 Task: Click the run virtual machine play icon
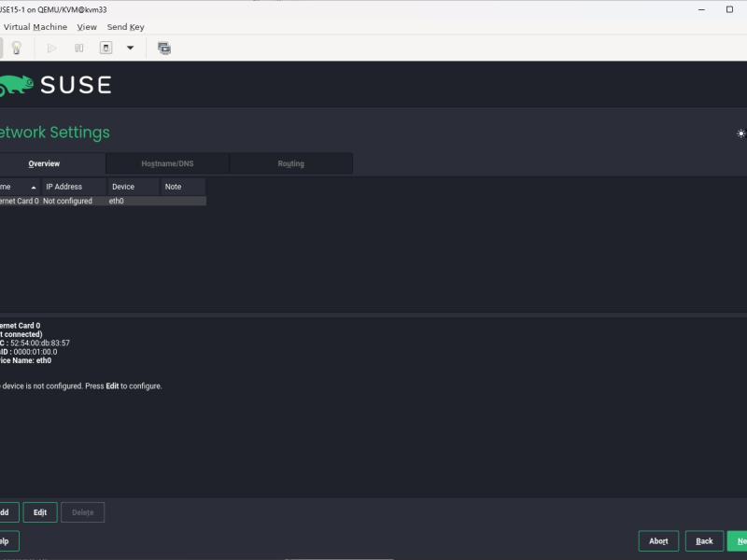[51, 49]
